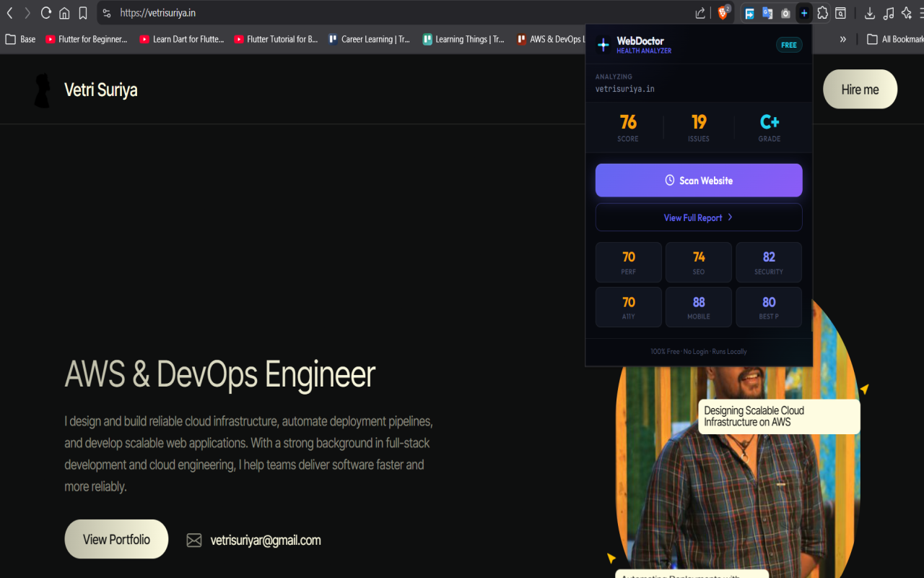Image resolution: width=924 pixels, height=578 pixels.
Task: Go back to the previous page
Action: 9,13
